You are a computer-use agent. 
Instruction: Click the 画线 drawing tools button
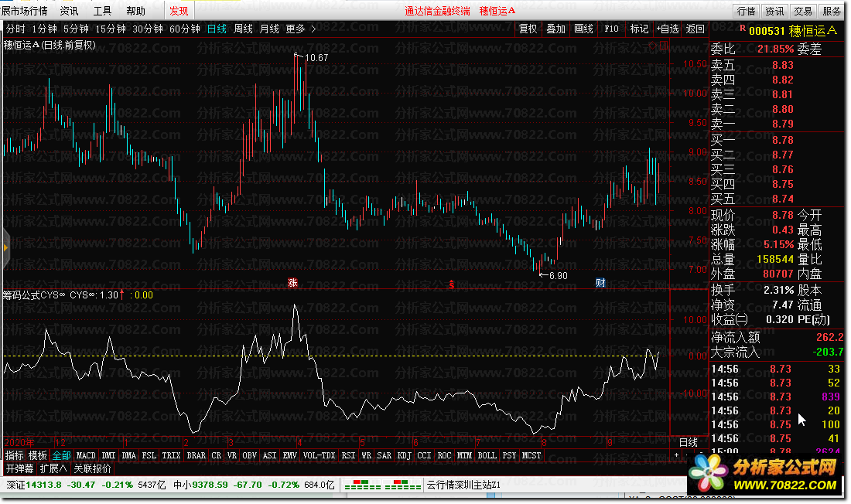coord(584,29)
